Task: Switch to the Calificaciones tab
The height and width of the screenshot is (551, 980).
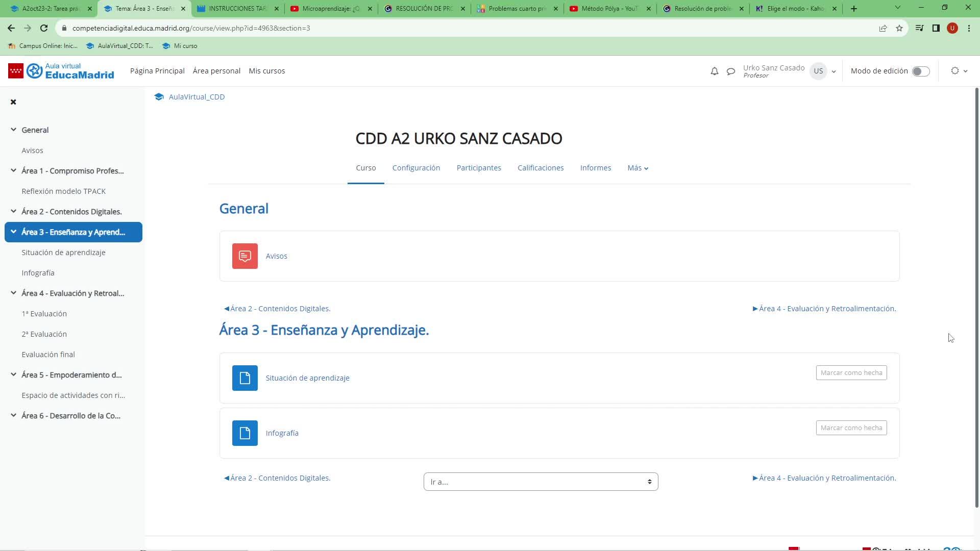Action: point(540,168)
